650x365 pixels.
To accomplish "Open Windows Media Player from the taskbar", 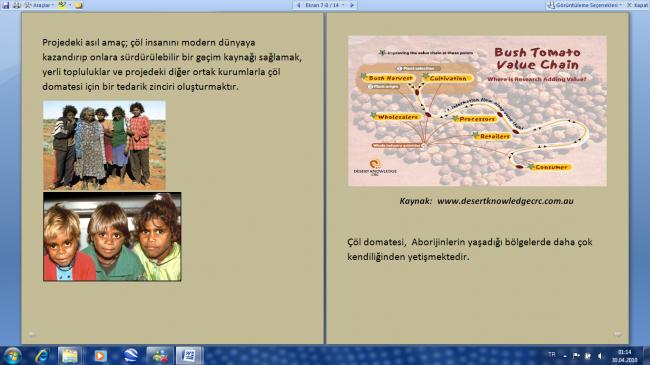I will tap(100, 356).
